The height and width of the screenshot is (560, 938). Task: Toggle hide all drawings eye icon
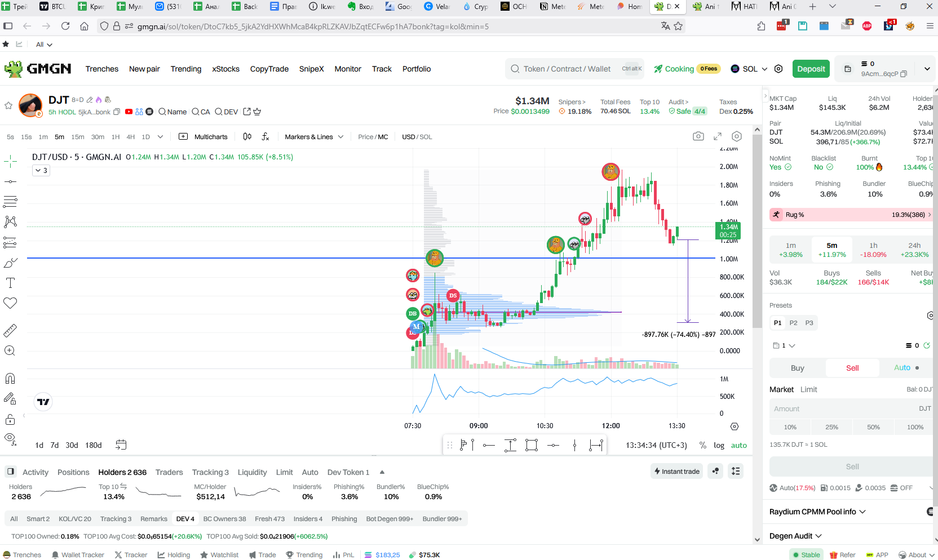[x=10, y=438]
